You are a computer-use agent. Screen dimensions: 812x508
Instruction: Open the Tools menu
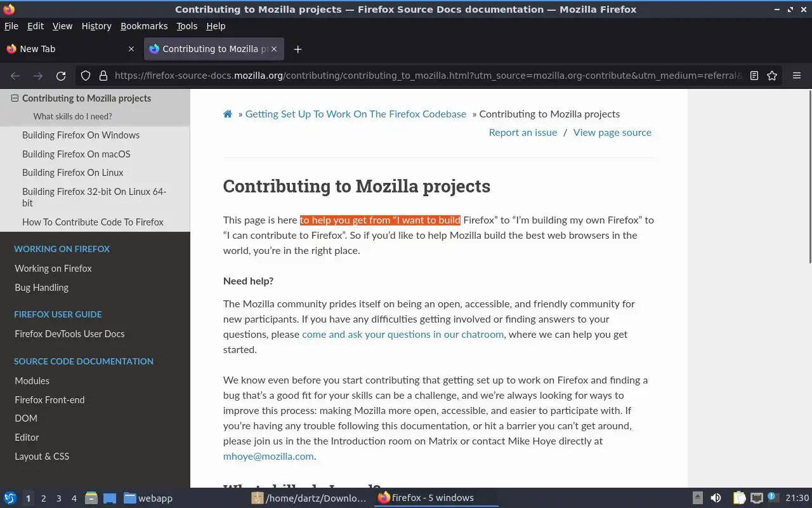coord(187,26)
